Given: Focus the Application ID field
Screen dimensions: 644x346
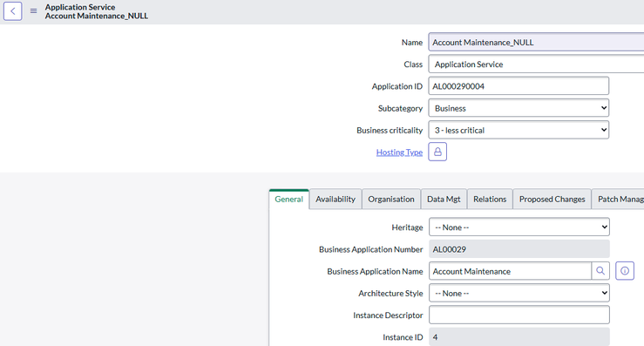Looking at the screenshot, I should tap(519, 86).
